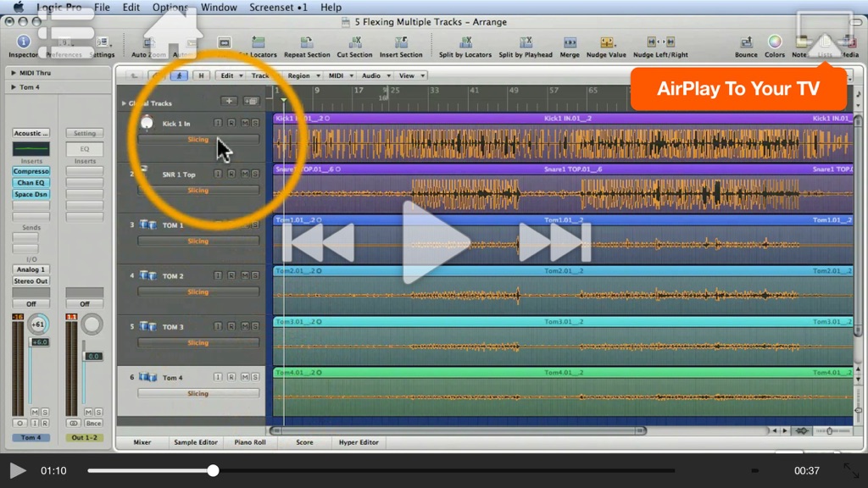Open the Bounce icon
This screenshot has width=868, height=488.
pyautogui.click(x=746, y=42)
